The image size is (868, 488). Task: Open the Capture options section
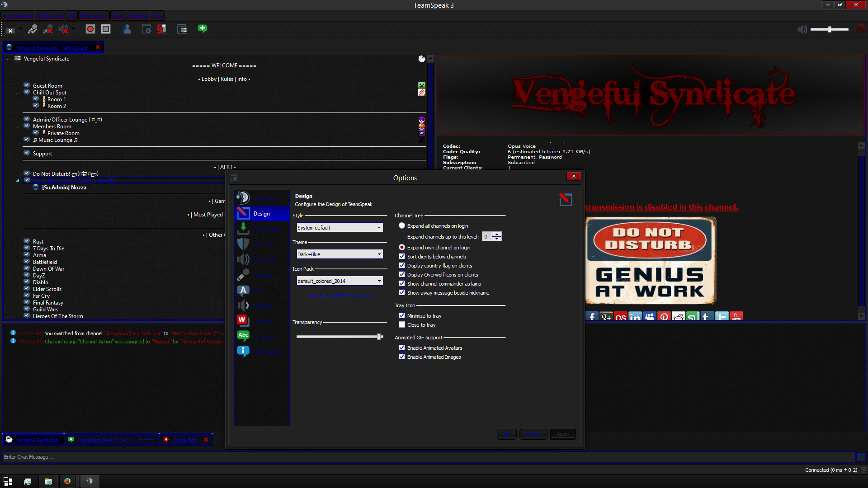click(x=262, y=275)
